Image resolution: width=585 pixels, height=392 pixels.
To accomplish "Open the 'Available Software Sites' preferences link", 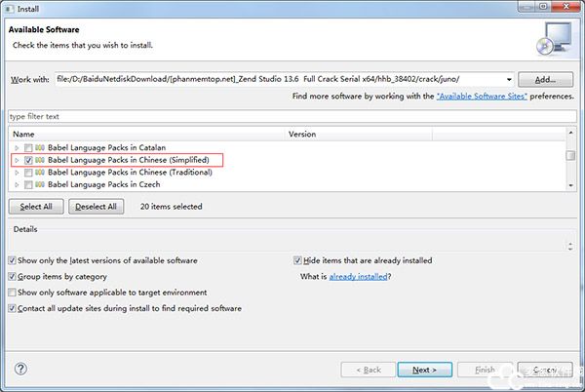I will (484, 98).
